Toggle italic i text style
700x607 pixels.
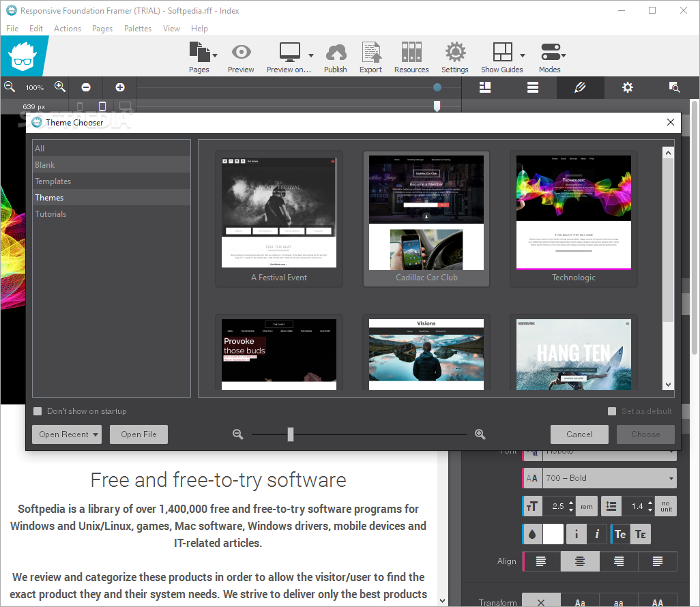coord(597,534)
